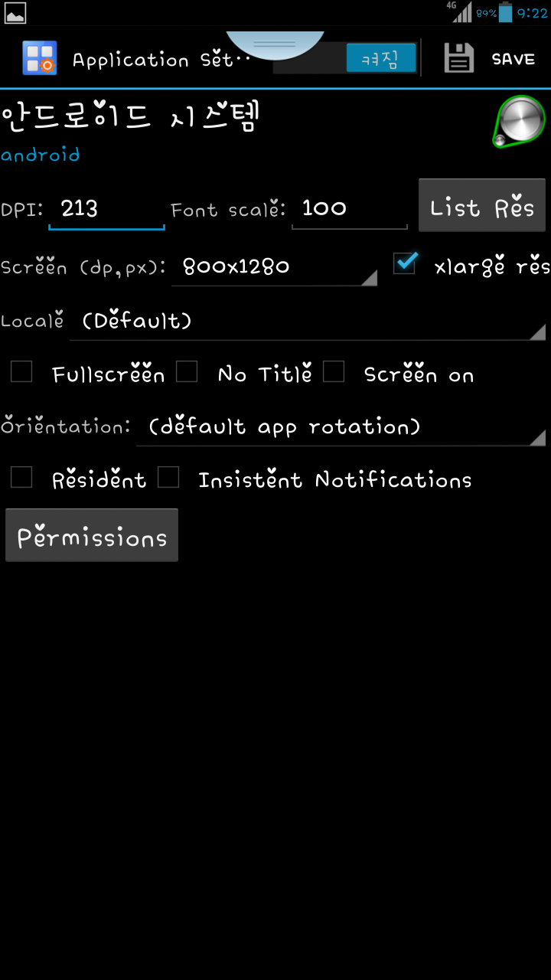Check the No Title option

tap(187, 372)
